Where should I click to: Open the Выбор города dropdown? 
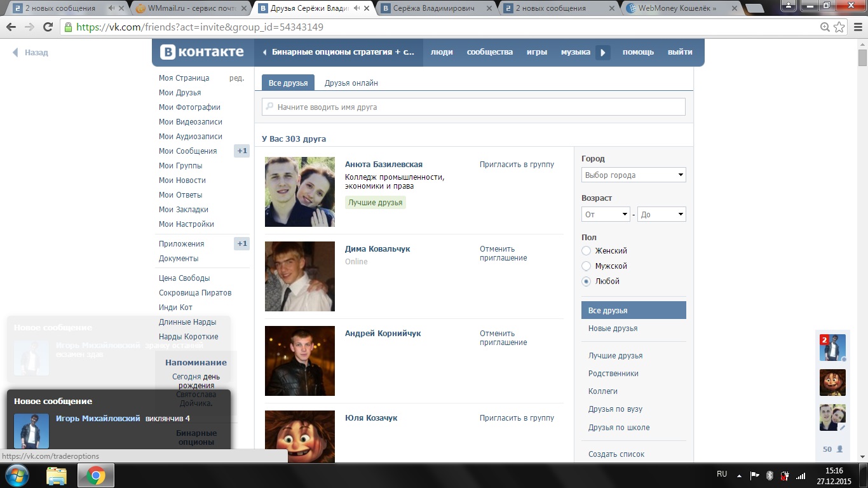tap(634, 175)
